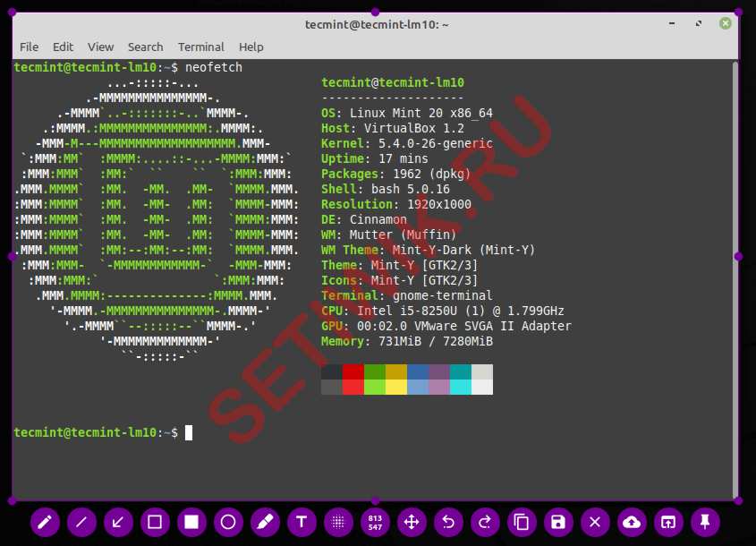The image size is (756, 546).
Task: Select the Line tool
Action: [81, 522]
